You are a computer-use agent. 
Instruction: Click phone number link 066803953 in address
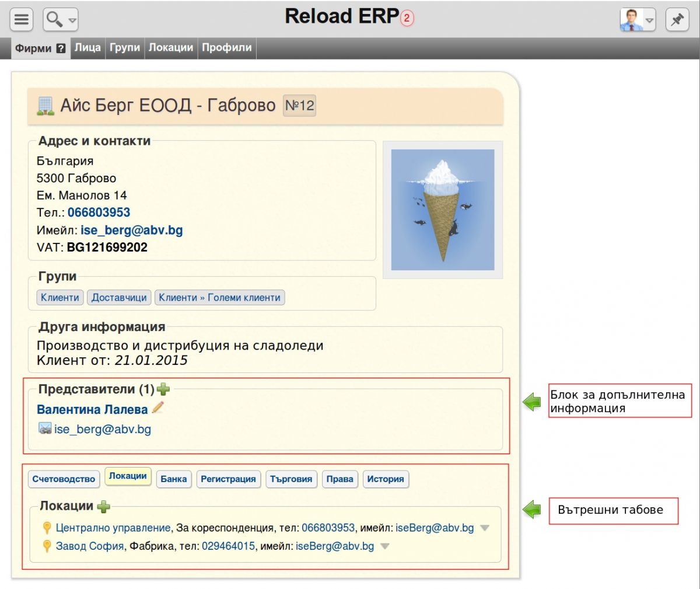(99, 212)
